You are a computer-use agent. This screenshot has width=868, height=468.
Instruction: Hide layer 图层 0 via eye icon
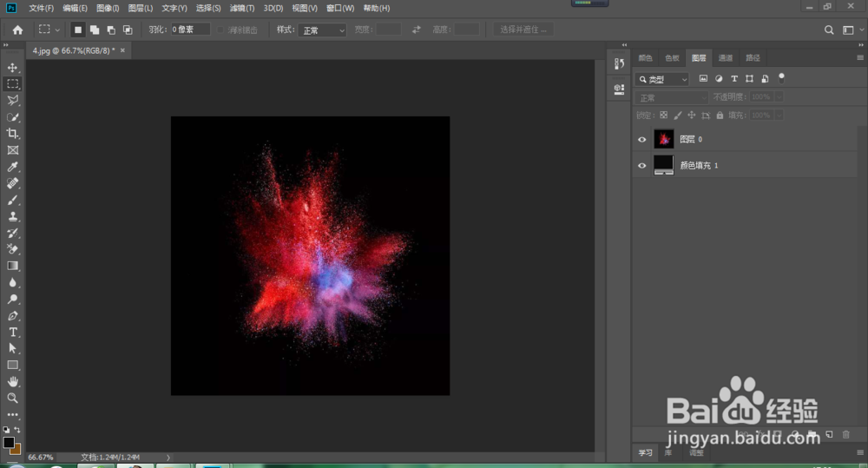(642, 140)
